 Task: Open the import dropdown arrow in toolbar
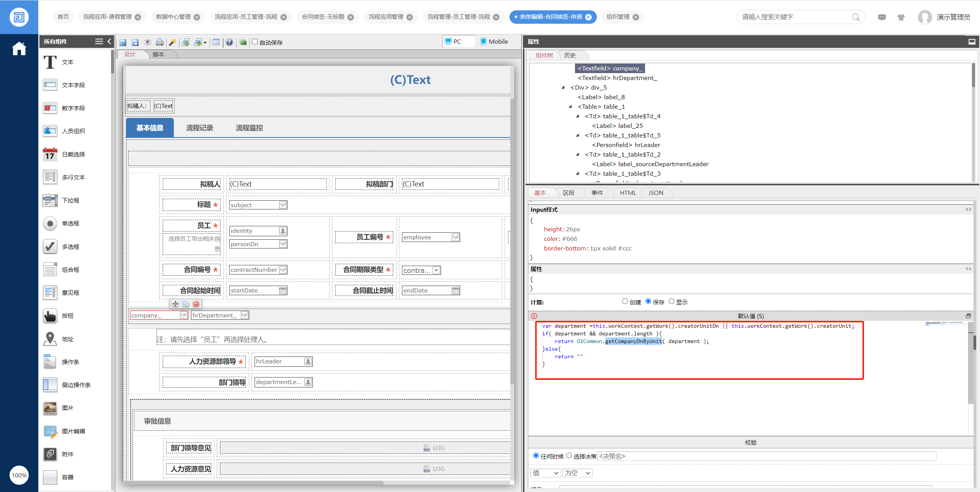[x=205, y=42]
